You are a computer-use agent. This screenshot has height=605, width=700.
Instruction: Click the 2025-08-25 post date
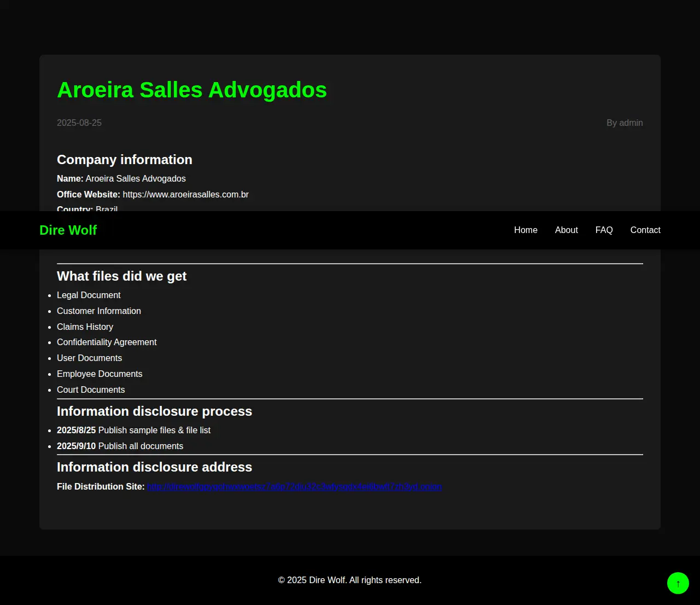[79, 123]
